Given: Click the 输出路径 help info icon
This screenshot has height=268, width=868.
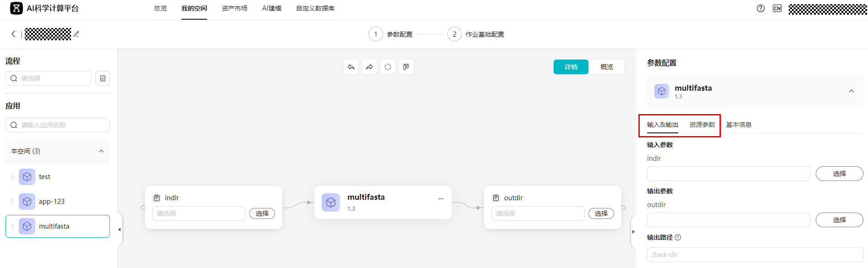Looking at the screenshot, I should pos(678,237).
